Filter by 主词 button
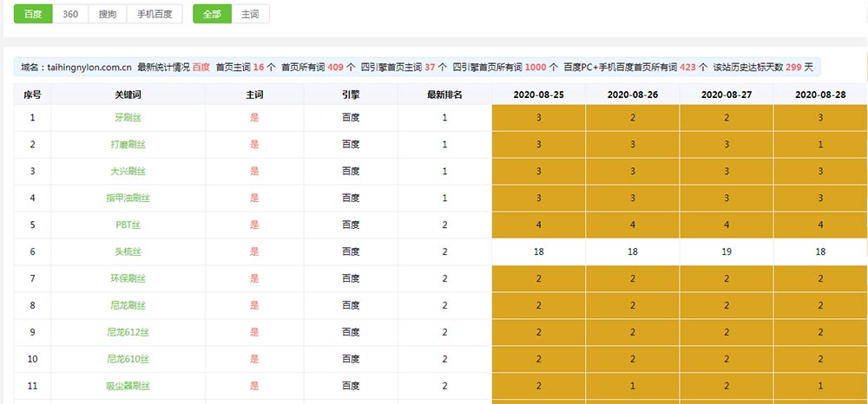The image size is (868, 404). pos(250,15)
